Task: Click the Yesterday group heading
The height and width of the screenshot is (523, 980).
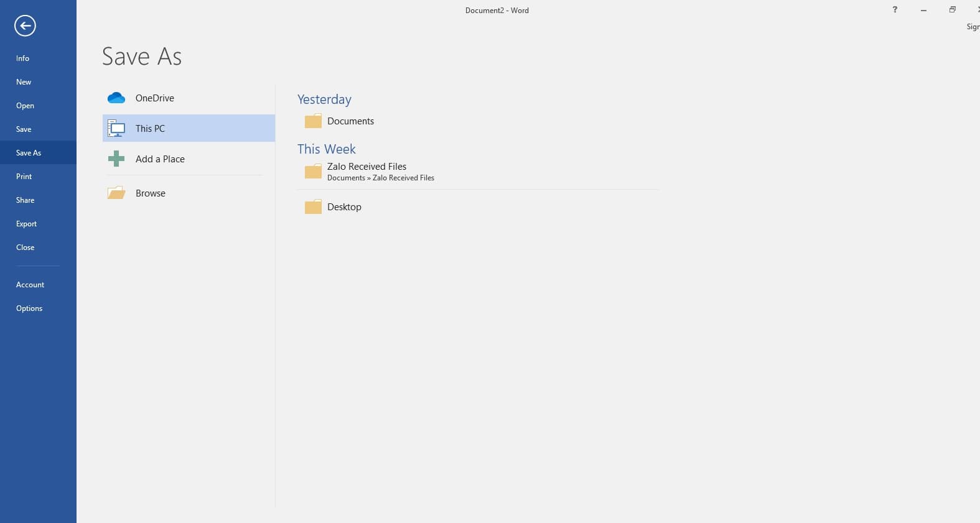Action: 324,100
